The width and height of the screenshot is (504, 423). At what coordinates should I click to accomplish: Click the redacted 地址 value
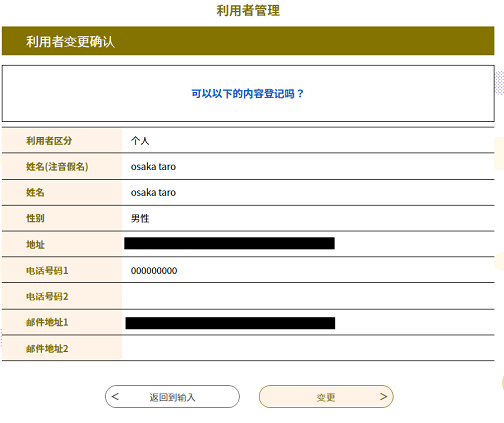coord(229,243)
